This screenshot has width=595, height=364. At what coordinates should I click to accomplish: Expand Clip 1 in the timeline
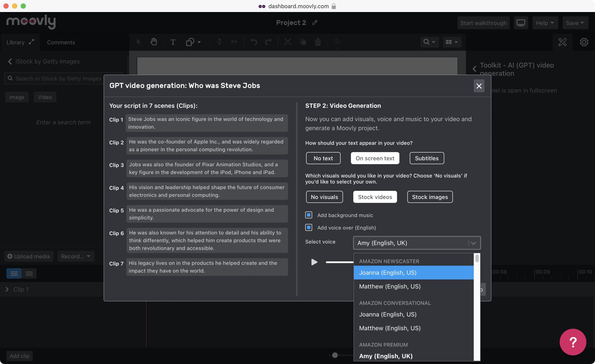tap(7, 289)
